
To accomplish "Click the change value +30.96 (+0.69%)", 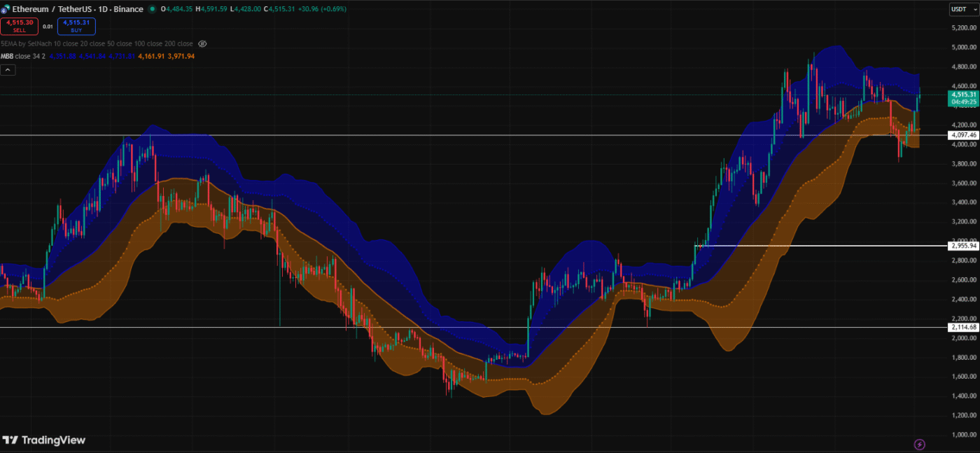I will coord(321,9).
